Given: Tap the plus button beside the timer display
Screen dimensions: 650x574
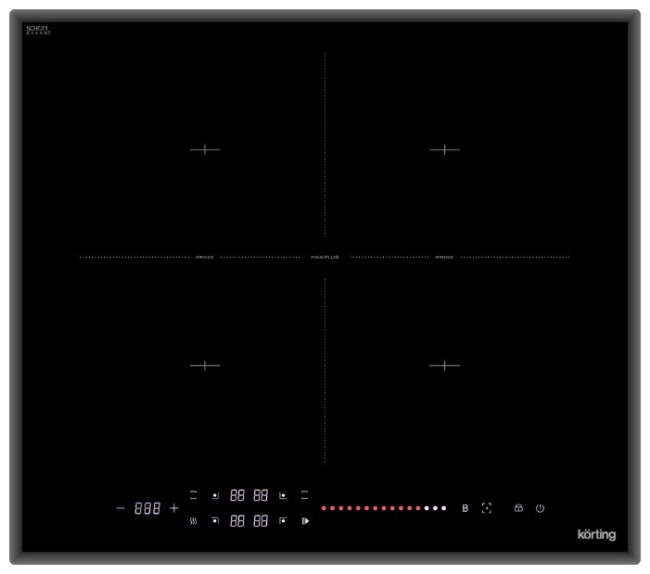Looking at the screenshot, I should (x=174, y=508).
